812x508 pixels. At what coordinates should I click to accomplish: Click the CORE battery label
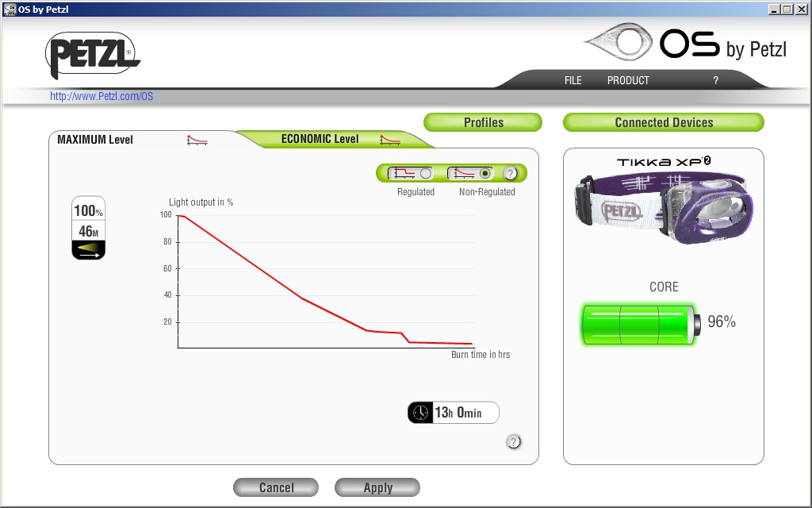(664, 287)
